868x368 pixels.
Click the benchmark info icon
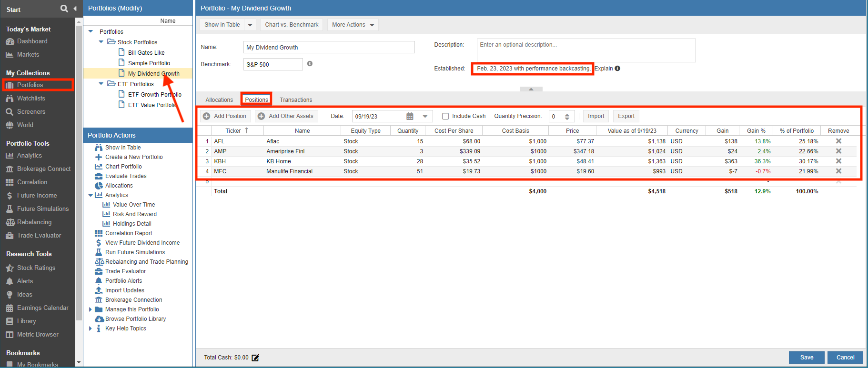click(310, 64)
